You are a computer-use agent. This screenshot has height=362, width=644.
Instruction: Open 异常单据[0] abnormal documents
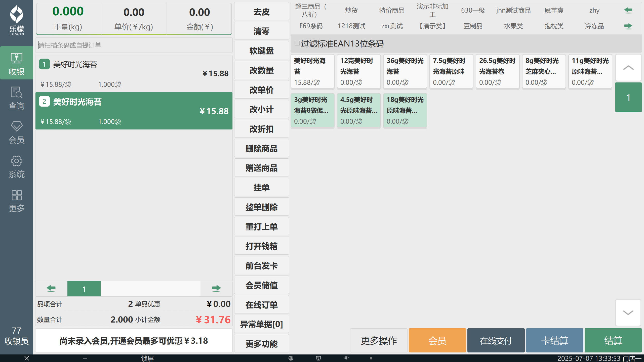[x=262, y=324]
